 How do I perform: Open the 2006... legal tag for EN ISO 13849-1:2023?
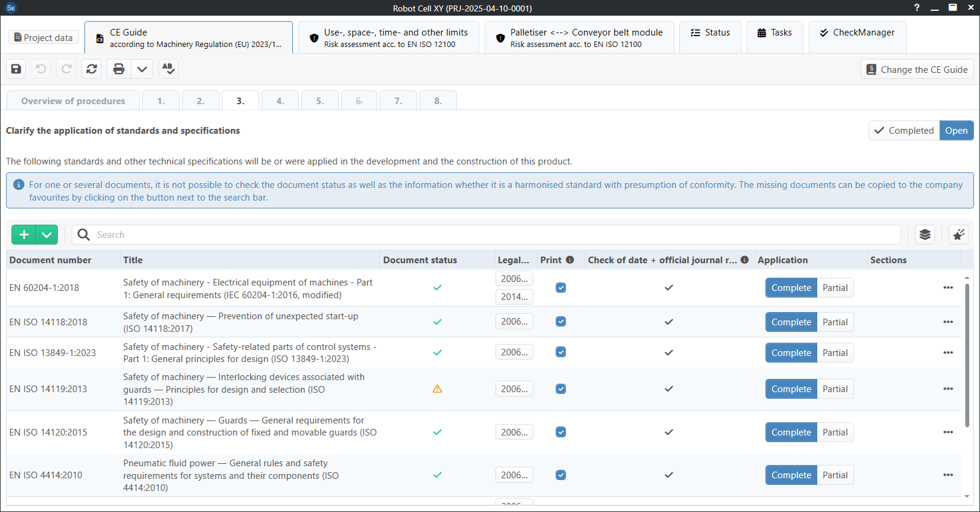point(514,352)
